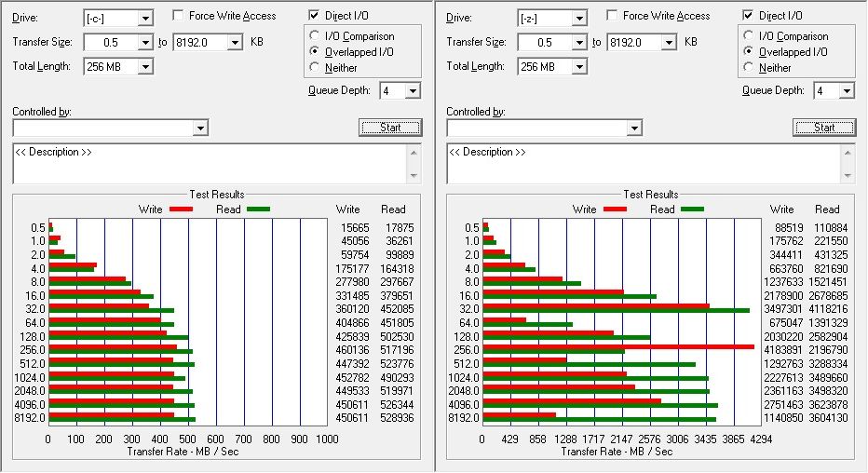
Task: Open the Drive dropdown showing [-c-]
Action: pos(144,19)
